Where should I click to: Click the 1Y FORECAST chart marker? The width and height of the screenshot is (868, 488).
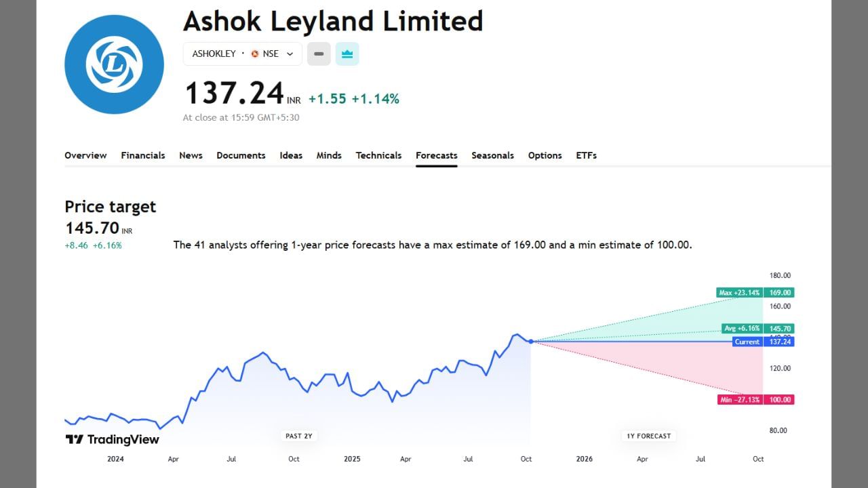tap(648, 436)
